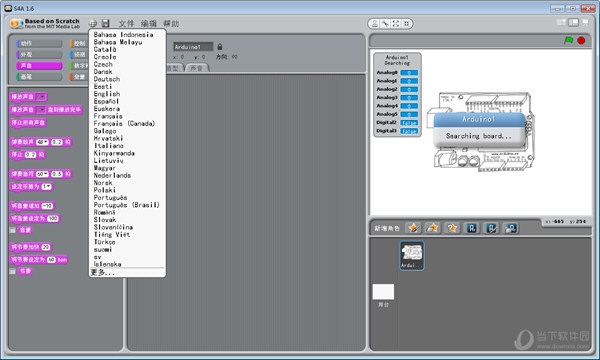The height and width of the screenshot is (360, 600).
Task: Choose Deutsch from the language list
Action: click(107, 79)
